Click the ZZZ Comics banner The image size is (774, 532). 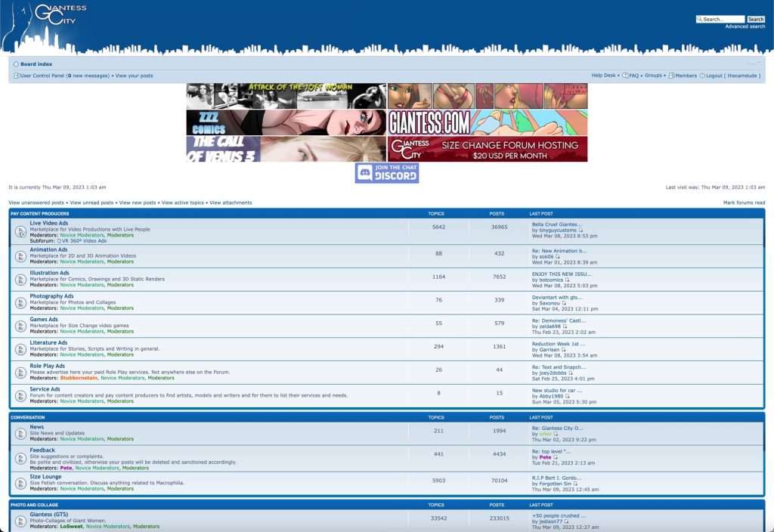[x=286, y=122]
